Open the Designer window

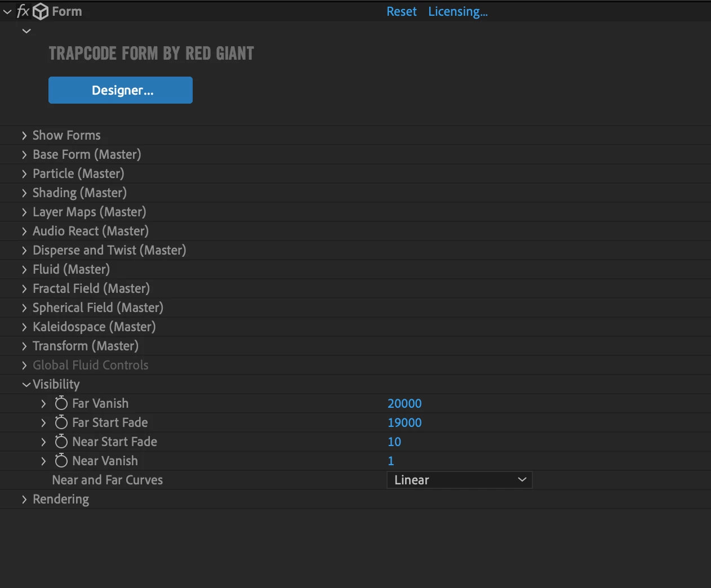[121, 90]
